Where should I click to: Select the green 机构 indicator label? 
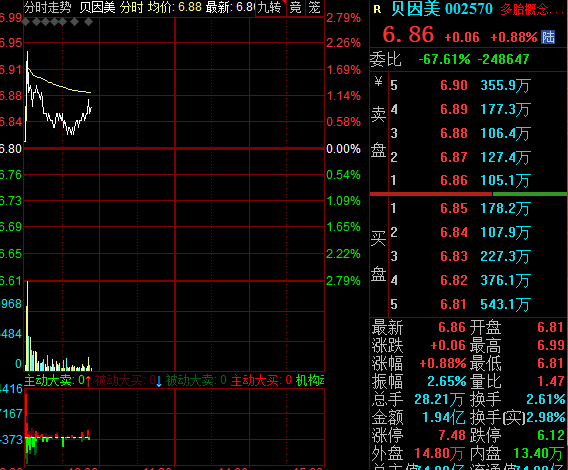[310, 380]
